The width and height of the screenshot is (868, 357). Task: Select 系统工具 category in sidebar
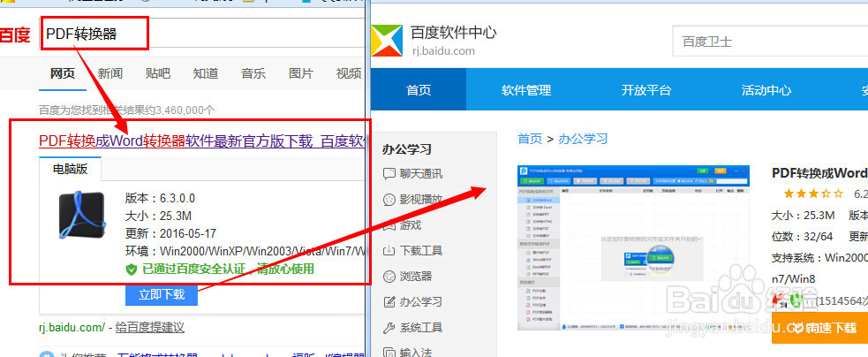coord(420,328)
